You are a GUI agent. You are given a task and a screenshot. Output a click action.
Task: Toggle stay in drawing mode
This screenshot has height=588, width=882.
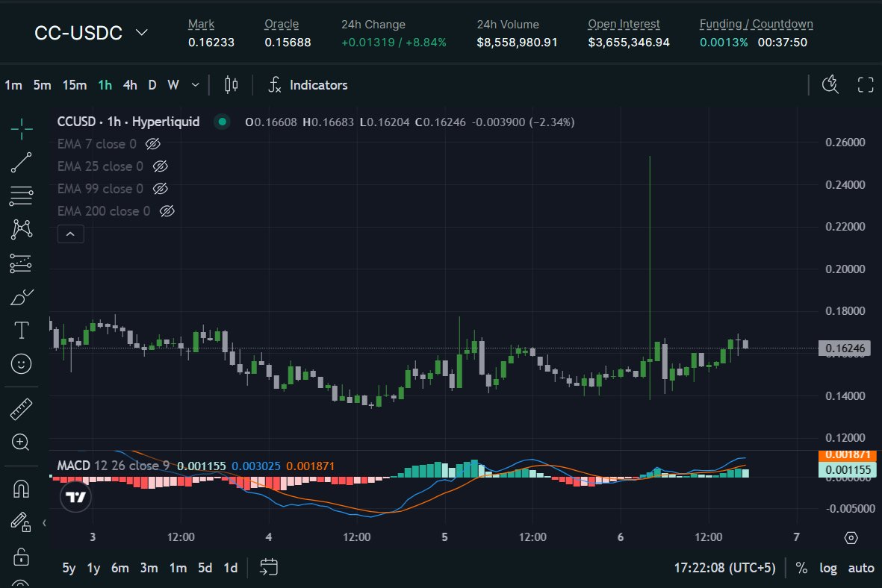(x=22, y=522)
